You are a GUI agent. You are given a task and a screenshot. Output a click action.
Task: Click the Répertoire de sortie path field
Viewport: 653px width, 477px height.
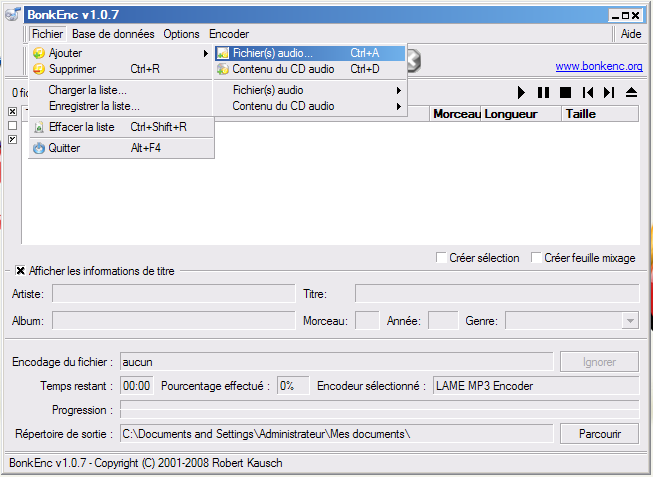[336, 434]
